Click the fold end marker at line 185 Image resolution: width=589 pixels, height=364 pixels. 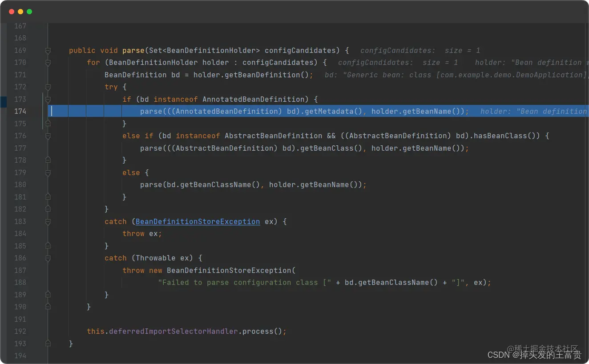[x=48, y=246]
